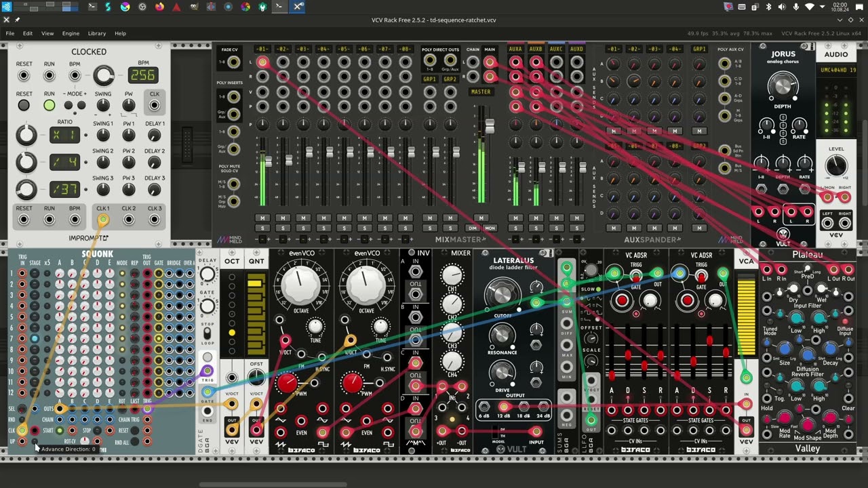This screenshot has height=488, width=868.
Task: Click the DELAY knob on DGATE
Action: tap(208, 274)
